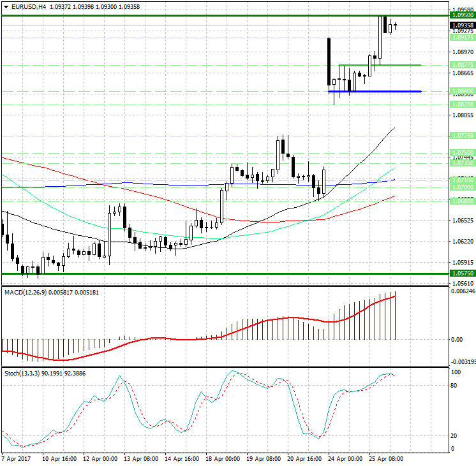
Task: Select the short green line at 1.08775
Action: pos(380,65)
